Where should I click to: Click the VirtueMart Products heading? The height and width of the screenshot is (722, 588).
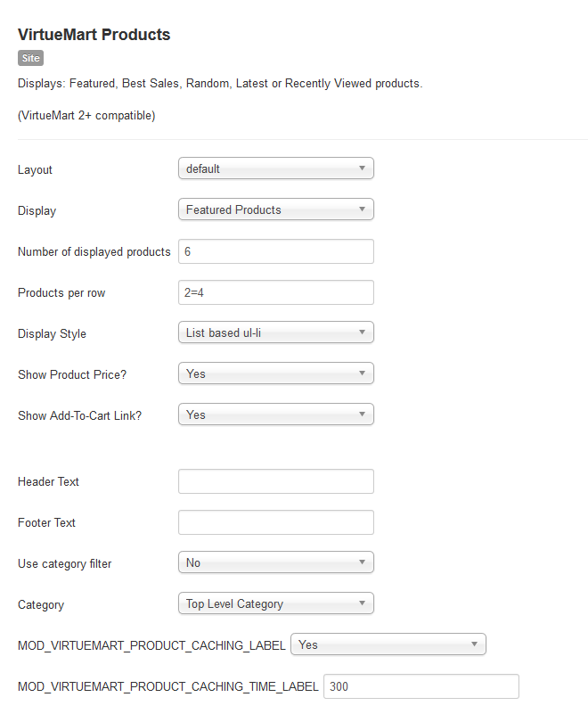click(94, 35)
